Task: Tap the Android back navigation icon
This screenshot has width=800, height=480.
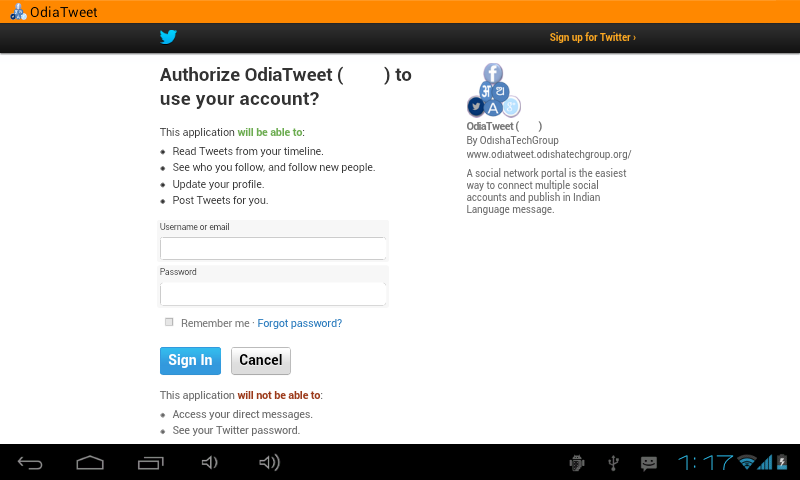Action: coord(30,463)
